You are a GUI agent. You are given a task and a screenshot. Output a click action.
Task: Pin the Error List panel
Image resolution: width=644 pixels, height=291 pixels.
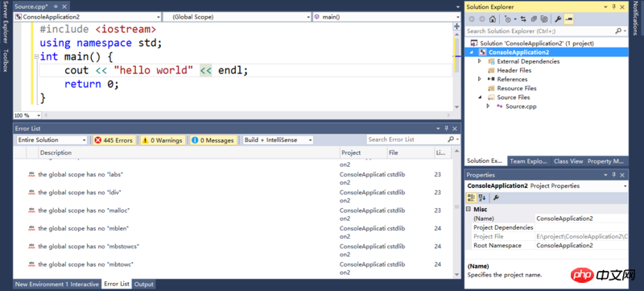click(x=447, y=129)
